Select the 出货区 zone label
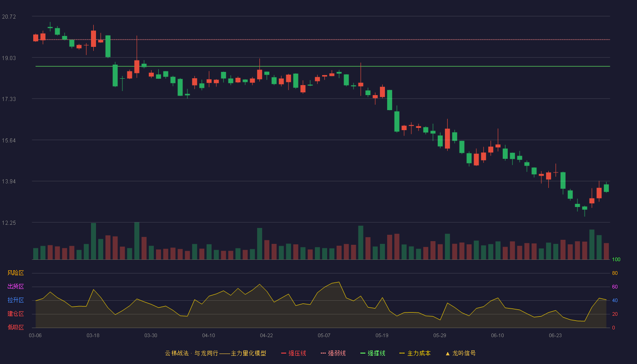 coord(15,287)
